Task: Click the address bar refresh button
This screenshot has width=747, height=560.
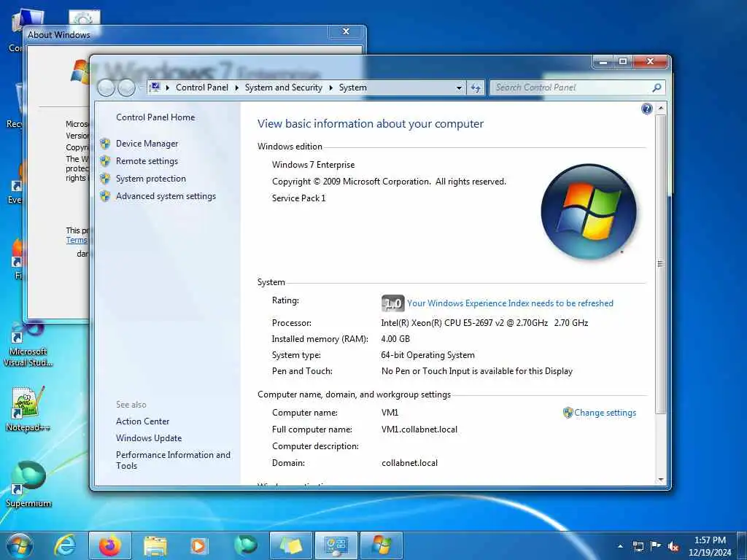Action: 476,87
